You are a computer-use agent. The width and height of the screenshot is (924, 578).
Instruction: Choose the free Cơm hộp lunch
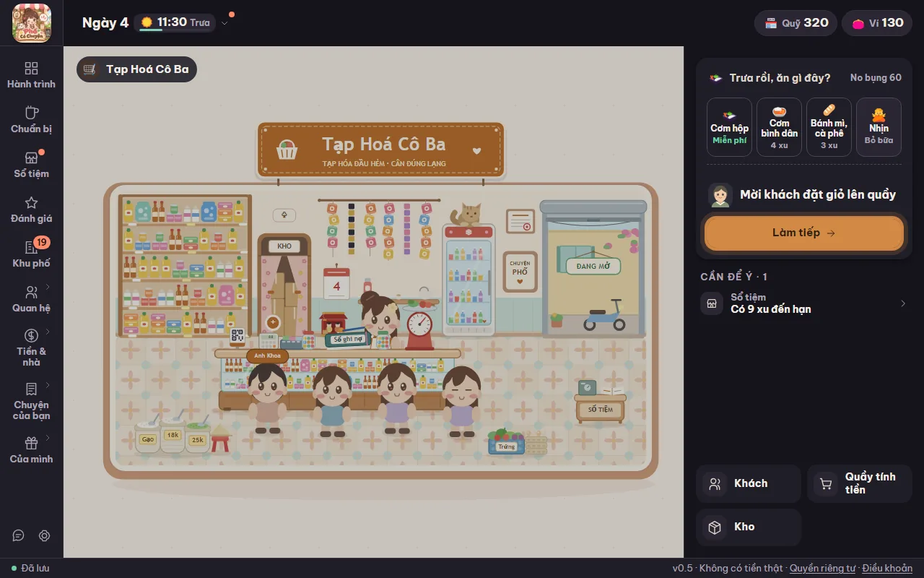[x=730, y=127]
